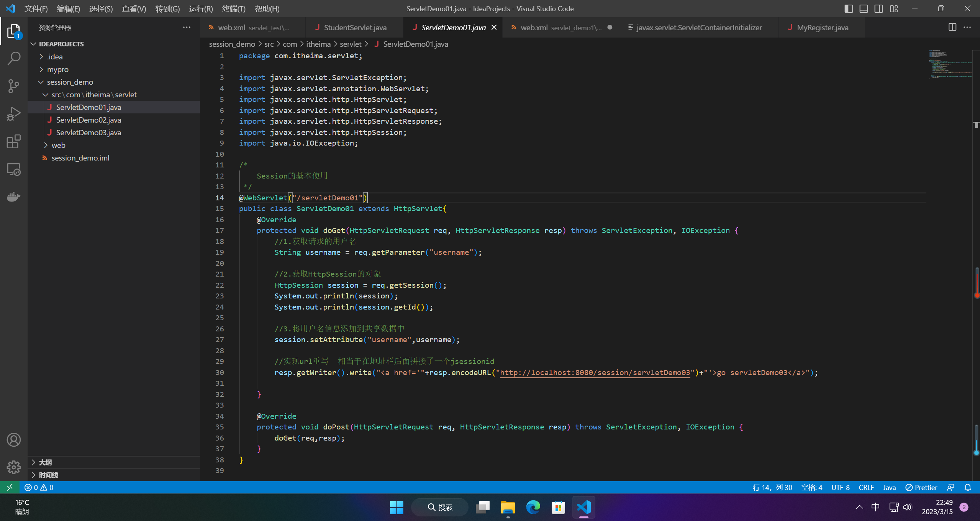The image size is (980, 521).
Task: Expand the mypro folder
Action: pyautogui.click(x=57, y=69)
